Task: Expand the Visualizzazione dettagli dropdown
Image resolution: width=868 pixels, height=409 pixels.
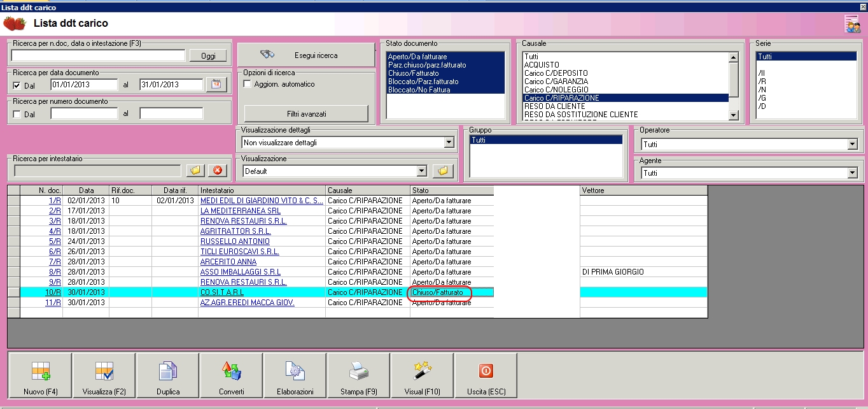Action: click(x=449, y=143)
